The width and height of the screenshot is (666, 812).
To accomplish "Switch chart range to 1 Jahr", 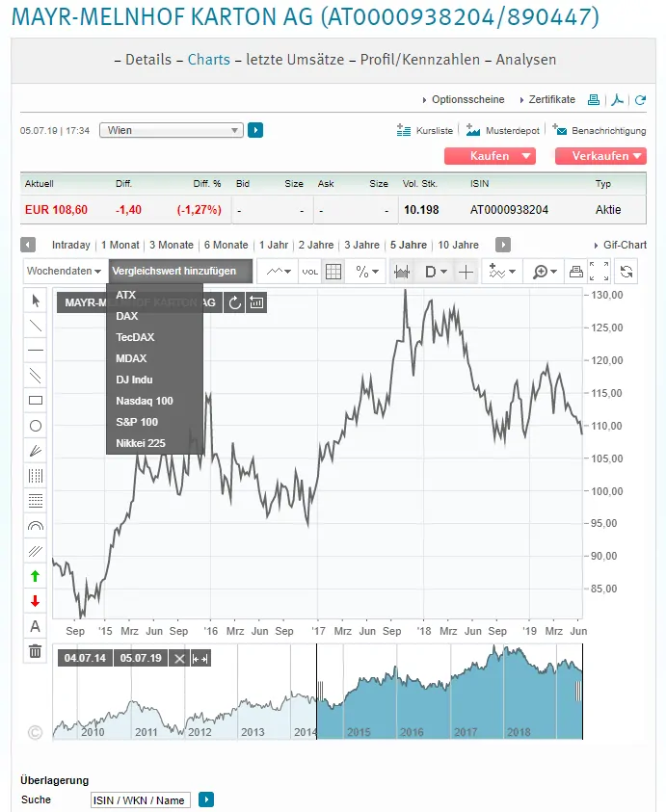I will tap(274, 245).
